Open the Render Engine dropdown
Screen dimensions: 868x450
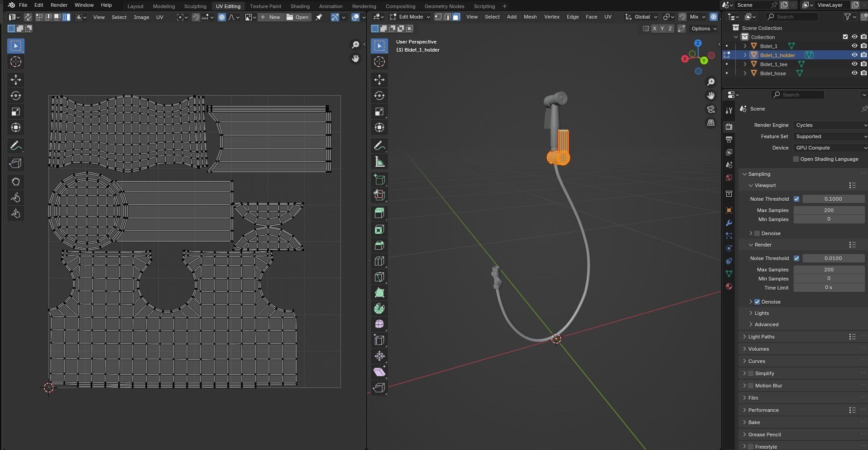(x=830, y=125)
